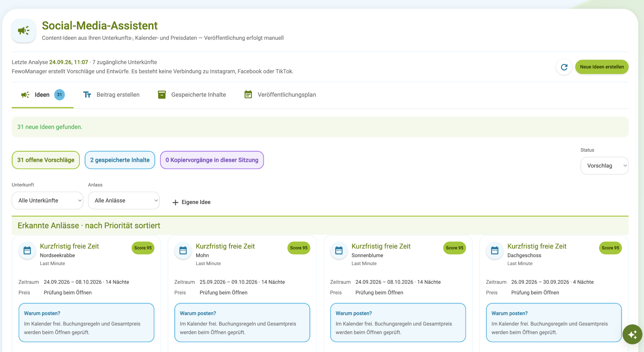
Task: Click the calendar icon on Nordseekrabbe card
Action: 27,251
